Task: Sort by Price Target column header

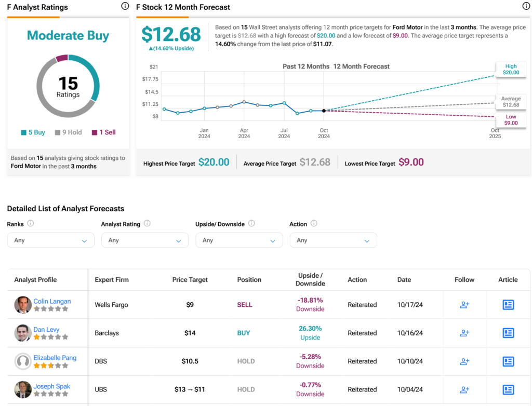Action: (x=190, y=279)
